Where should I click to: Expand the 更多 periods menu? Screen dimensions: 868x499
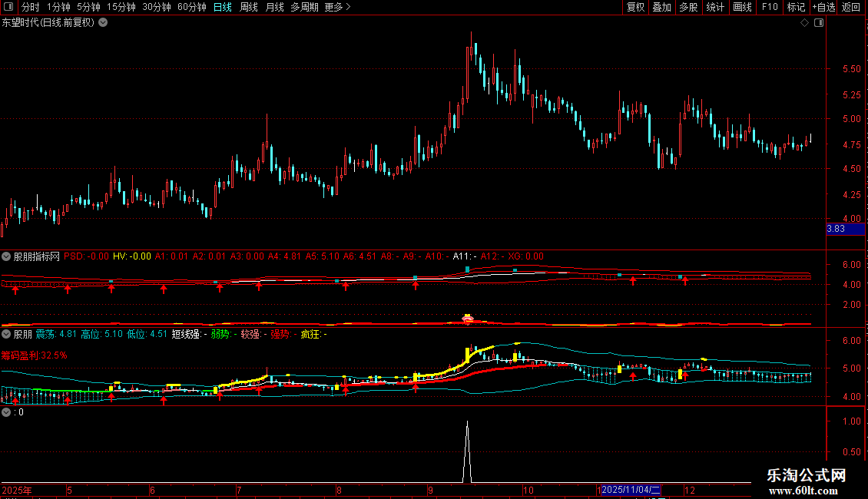click(x=337, y=7)
